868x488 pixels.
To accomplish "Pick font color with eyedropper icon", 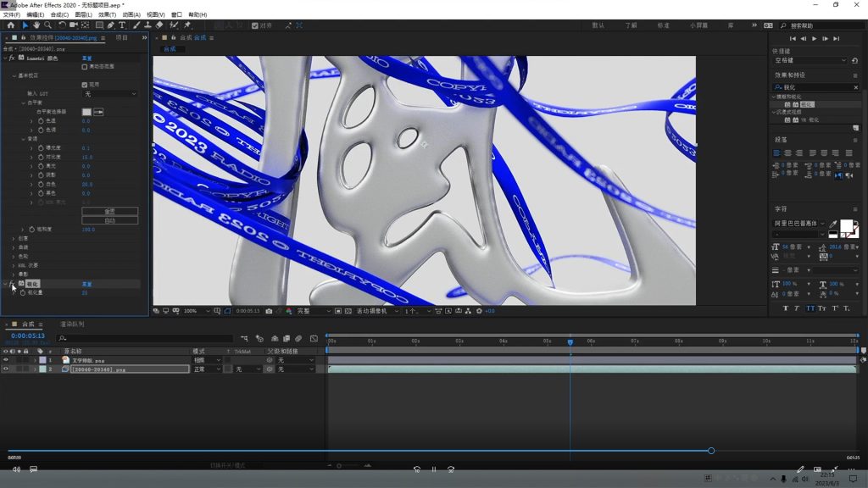I will pyautogui.click(x=833, y=225).
